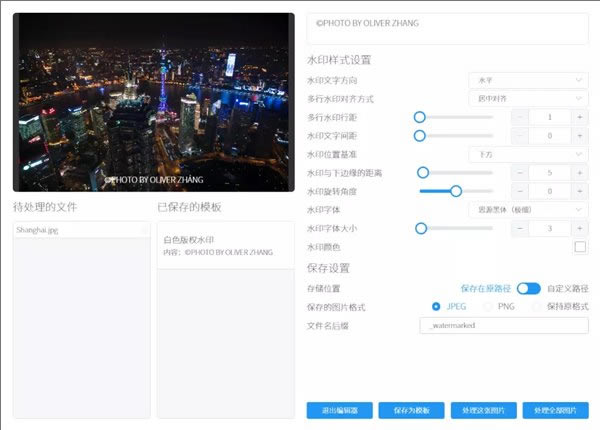Select the JPEG format radio button
Screen dimensions: 600x430
[x=436, y=306]
